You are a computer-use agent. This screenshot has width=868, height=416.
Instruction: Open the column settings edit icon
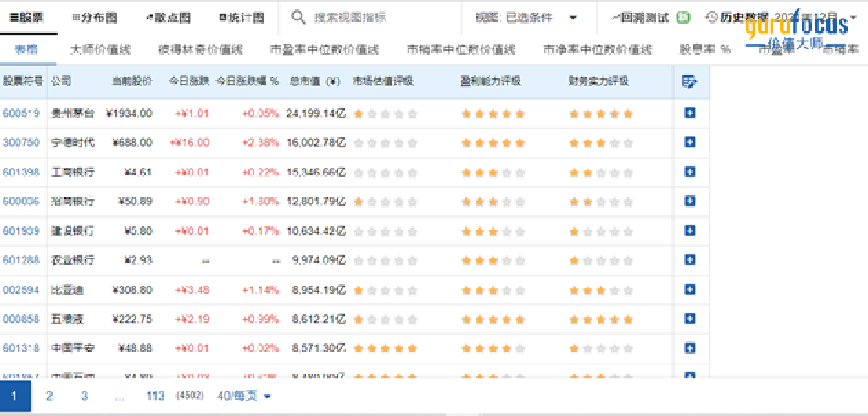(689, 82)
